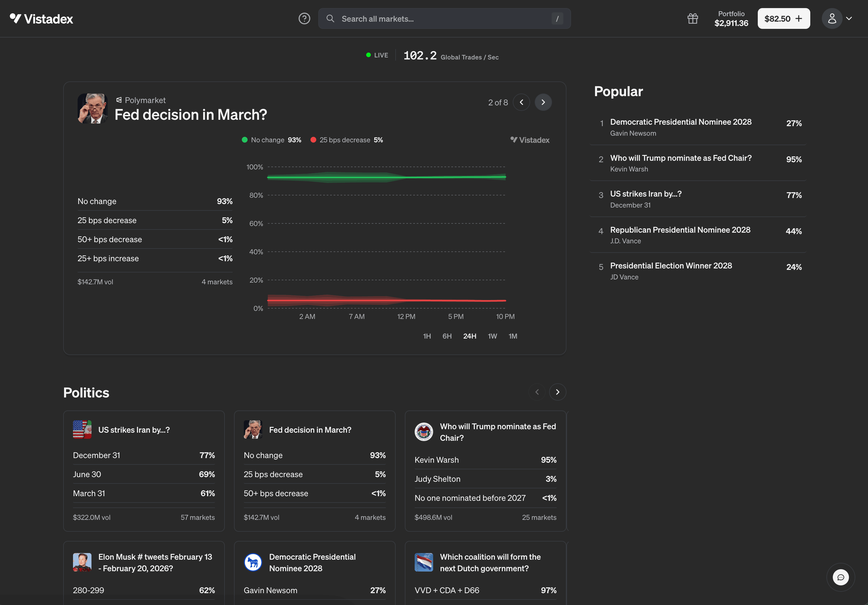
Task: Toggle the 25 bps decrease red legend
Action: pos(346,140)
